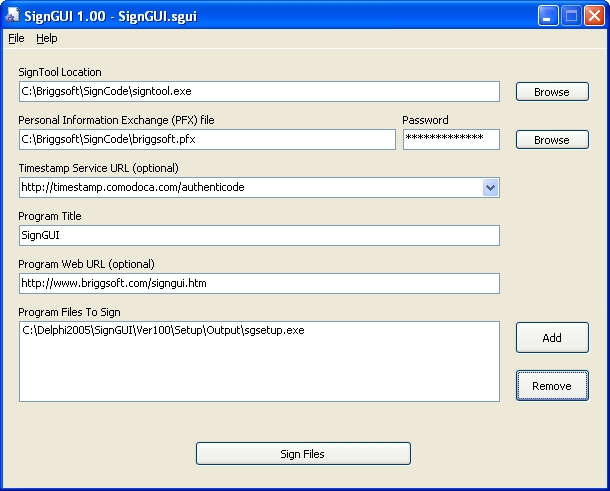Click the SignGUI app icon in title bar
The width and height of the screenshot is (610, 491).
tap(12, 16)
